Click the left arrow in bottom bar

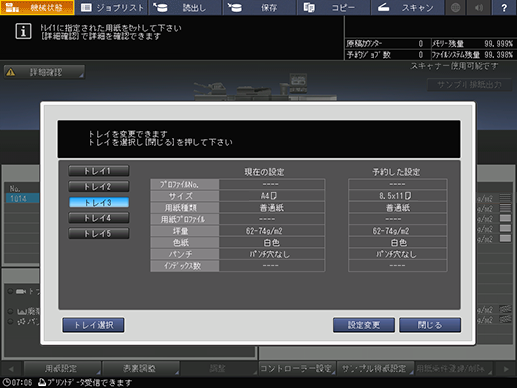point(11,369)
